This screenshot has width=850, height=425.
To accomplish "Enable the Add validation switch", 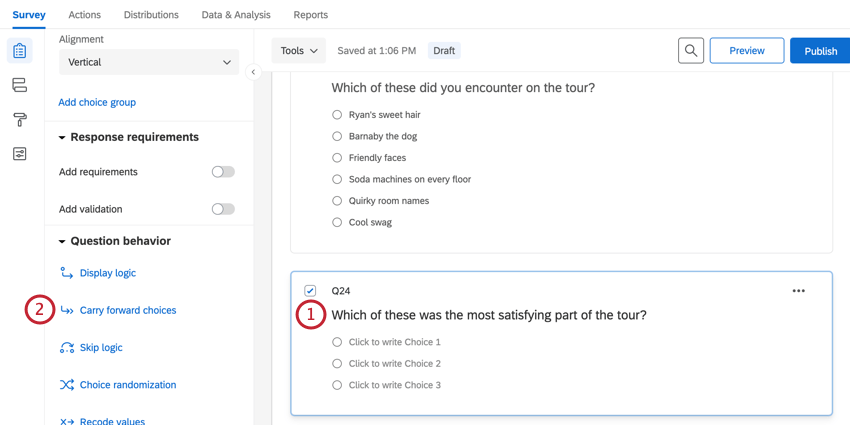I will tap(223, 209).
